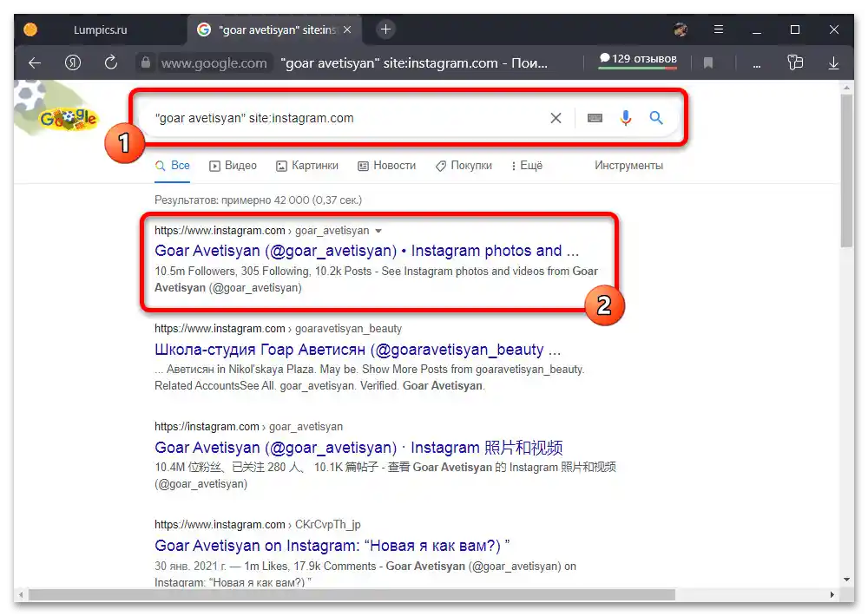Click the orange dot in the tab bar

pyautogui.click(x=30, y=29)
